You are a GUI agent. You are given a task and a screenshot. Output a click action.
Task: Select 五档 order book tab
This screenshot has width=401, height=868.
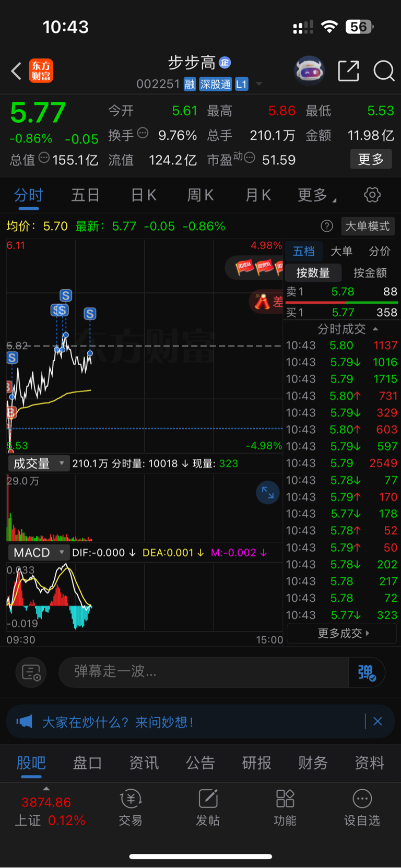tap(304, 252)
